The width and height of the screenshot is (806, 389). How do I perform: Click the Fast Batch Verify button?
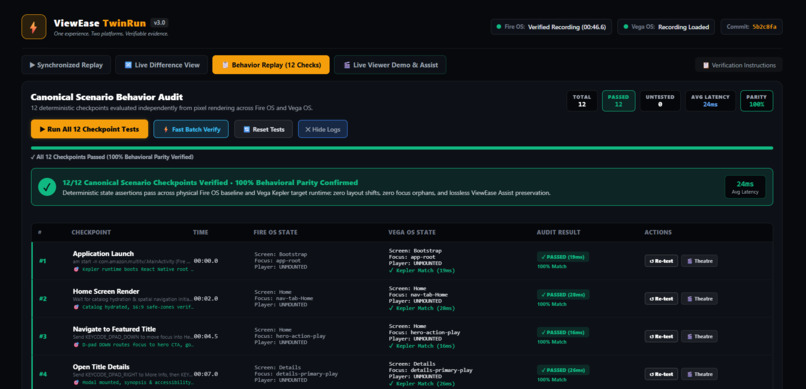[191, 129]
